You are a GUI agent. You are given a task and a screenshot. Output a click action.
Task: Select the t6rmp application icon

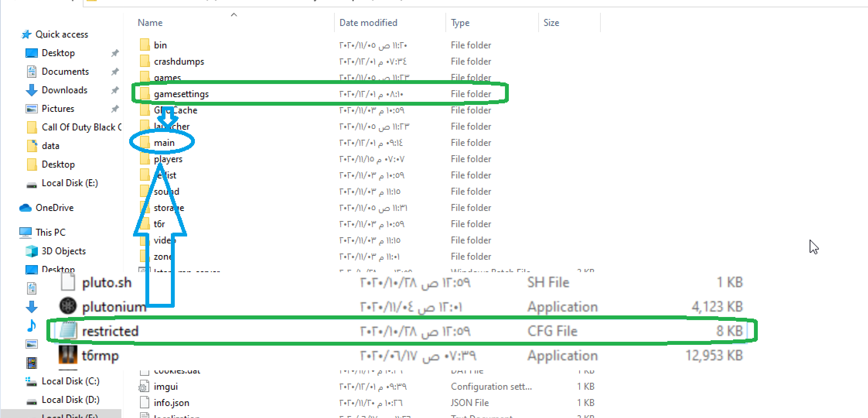68,355
